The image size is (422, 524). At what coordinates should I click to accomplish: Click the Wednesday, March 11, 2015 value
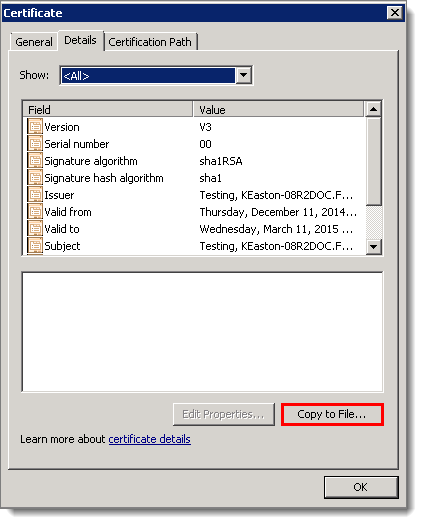[276, 229]
